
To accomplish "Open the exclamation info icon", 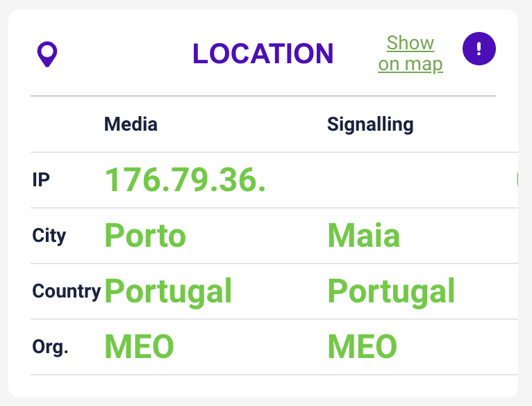I will (479, 49).
